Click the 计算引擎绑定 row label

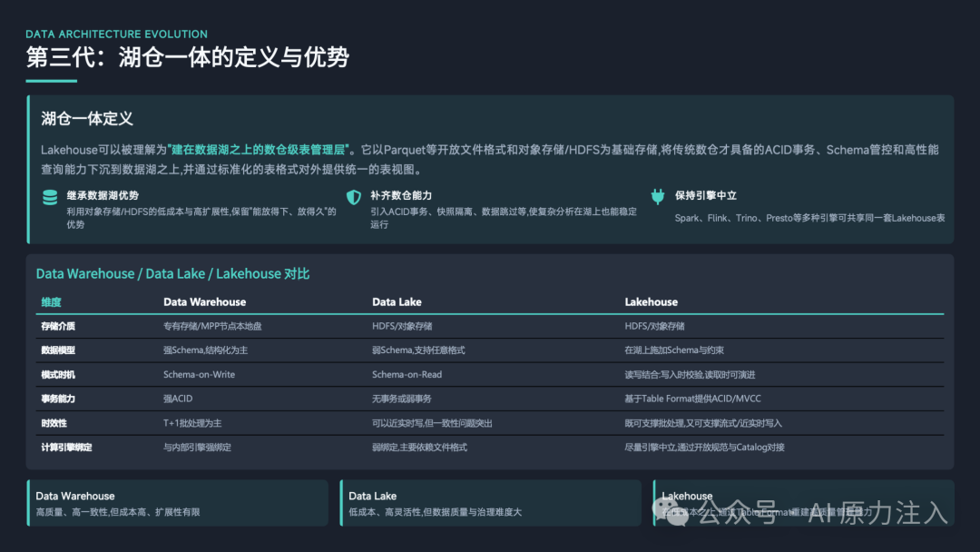click(66, 448)
